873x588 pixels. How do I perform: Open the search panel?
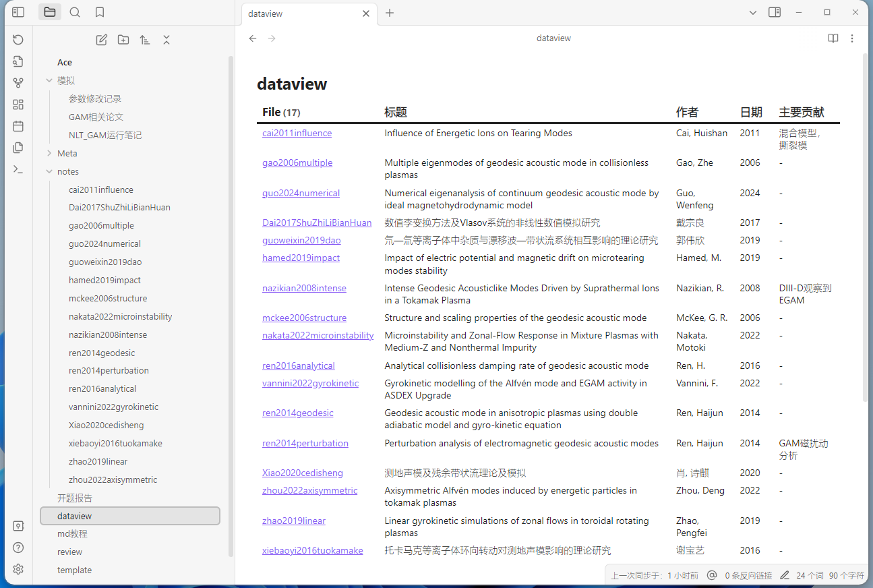tap(75, 12)
